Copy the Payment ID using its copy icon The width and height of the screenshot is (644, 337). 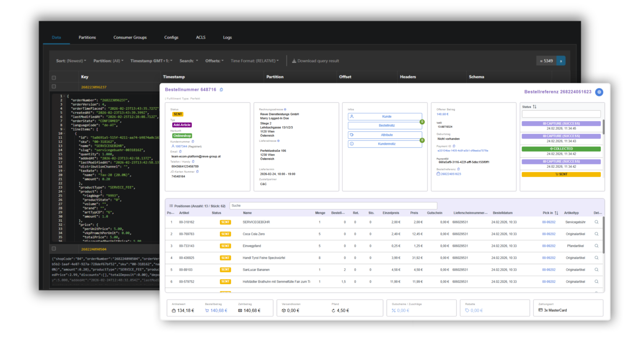tap(454, 146)
